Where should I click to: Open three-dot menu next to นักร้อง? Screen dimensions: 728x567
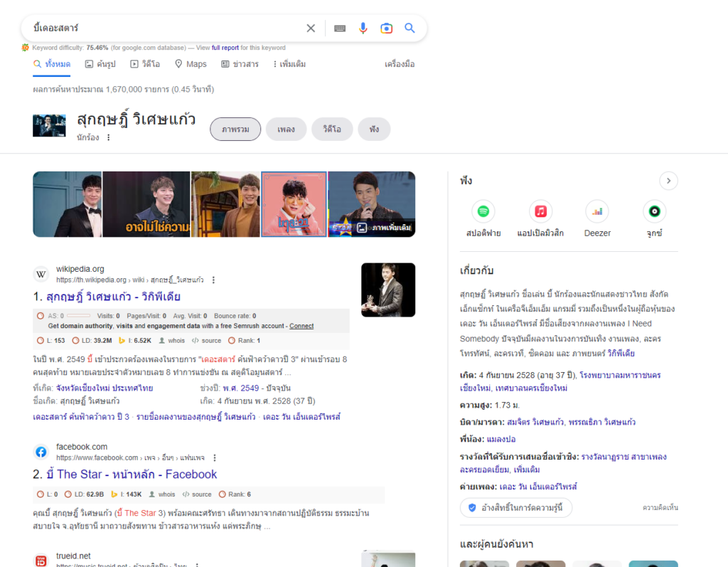coord(109,137)
